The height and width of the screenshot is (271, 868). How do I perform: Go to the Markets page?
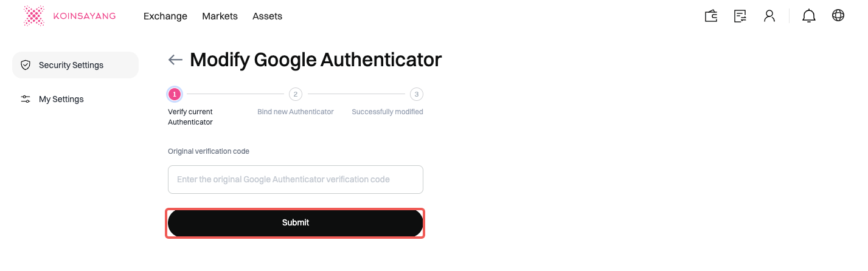[220, 16]
